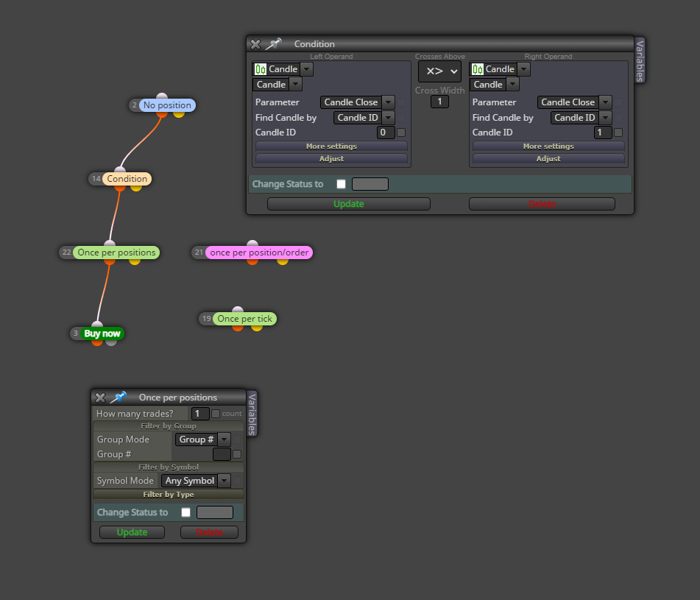Image resolution: width=700 pixels, height=600 pixels.
Task: Toggle checkbox beside Group # field
Action: coord(237,454)
